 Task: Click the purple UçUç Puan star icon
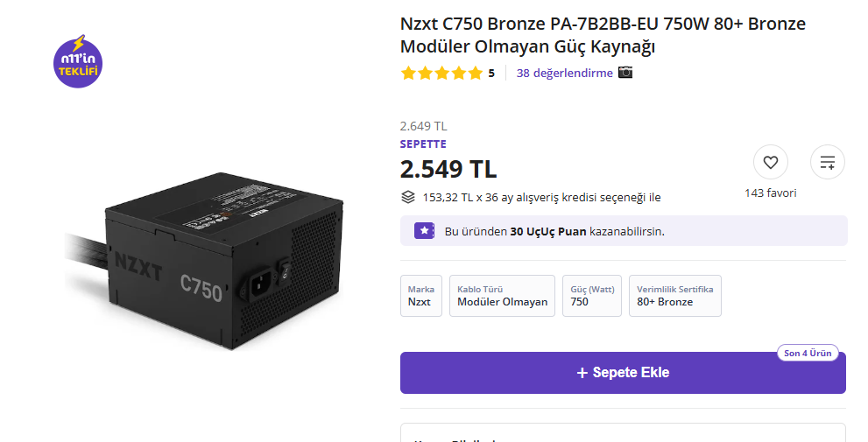(x=425, y=231)
